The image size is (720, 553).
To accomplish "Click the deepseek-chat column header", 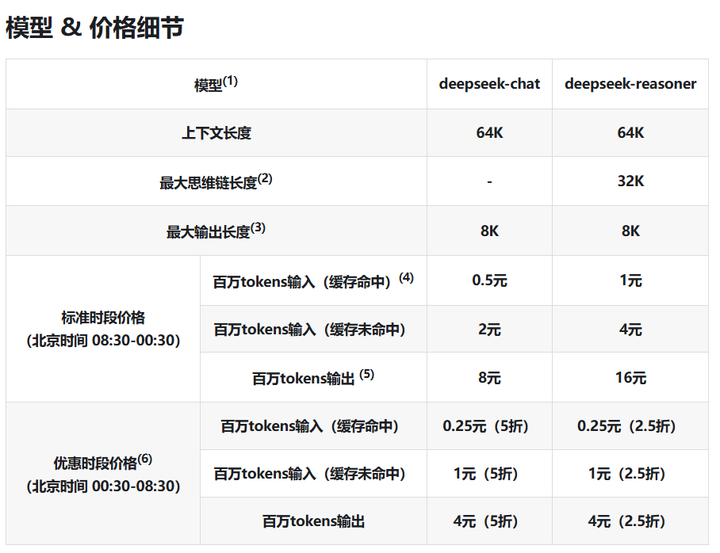I will 489,84.
